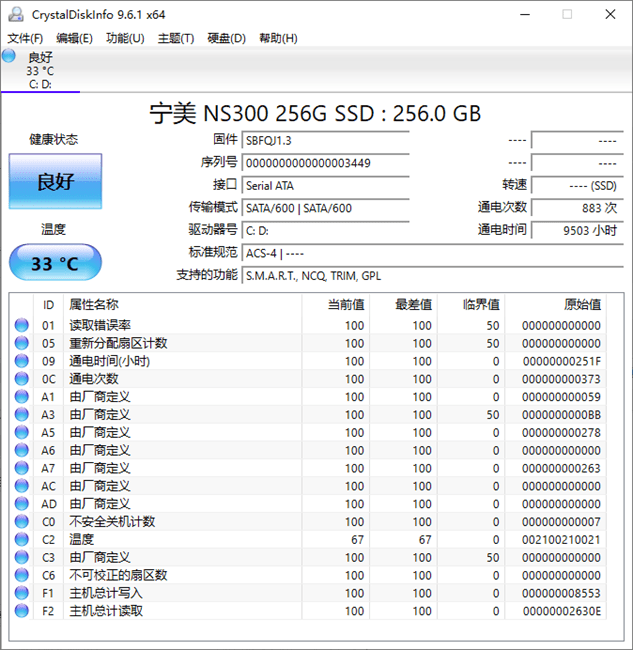633x650 pixels.
Task: Click status orb for row 0C 通电次数
Action: click(22, 379)
